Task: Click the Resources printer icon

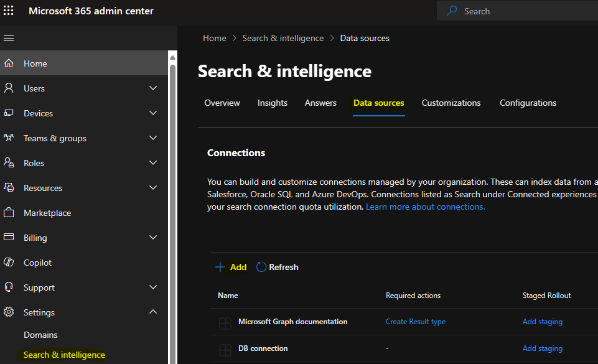Action: point(9,187)
